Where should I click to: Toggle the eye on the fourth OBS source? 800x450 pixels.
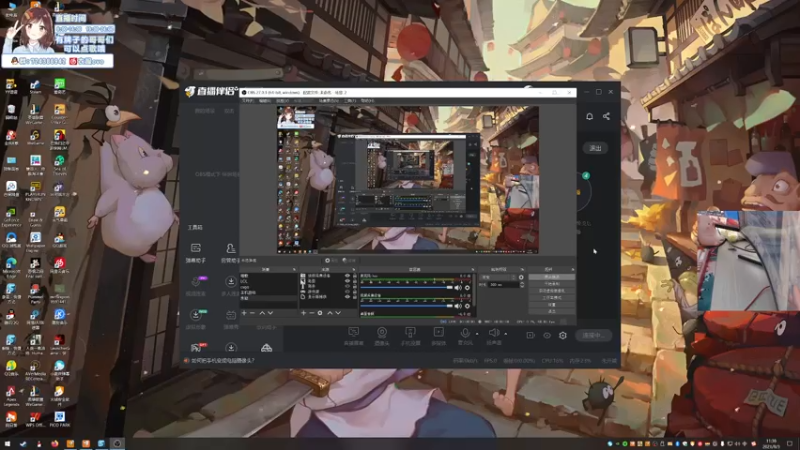[347, 291]
